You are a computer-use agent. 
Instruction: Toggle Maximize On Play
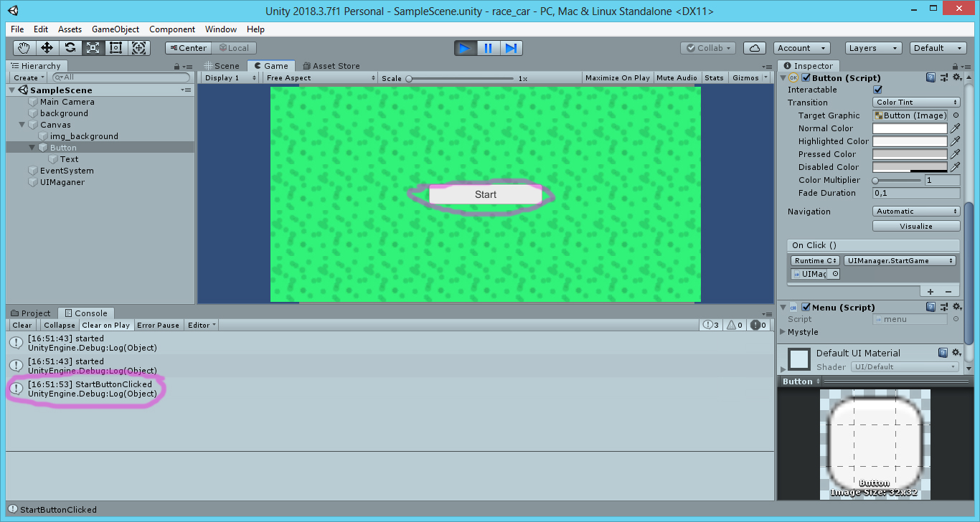[x=618, y=77]
